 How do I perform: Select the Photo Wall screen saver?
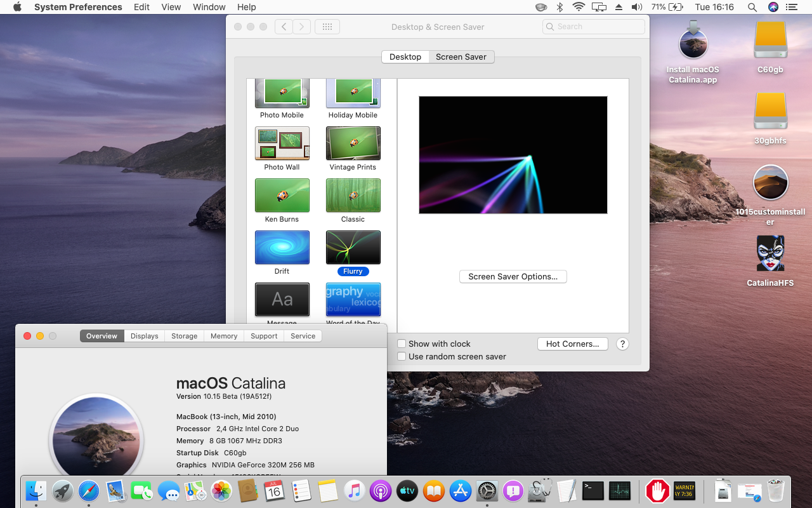coord(282,144)
